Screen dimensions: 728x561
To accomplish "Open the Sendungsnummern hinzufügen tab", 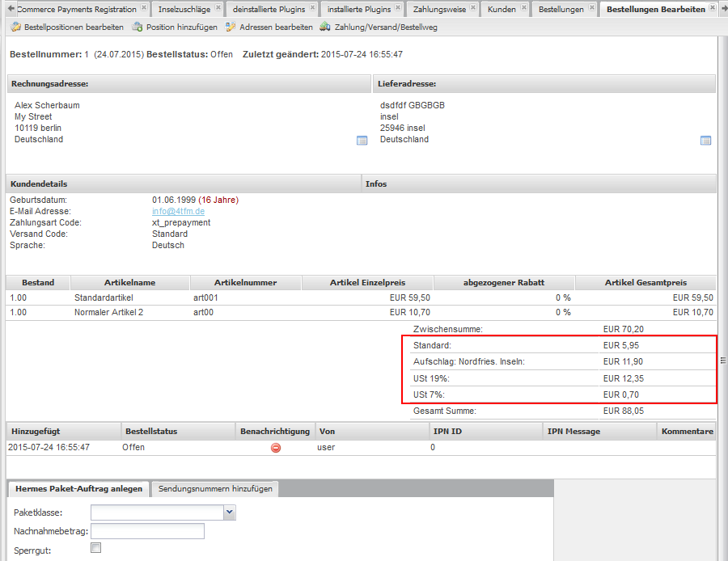I will click(214, 488).
